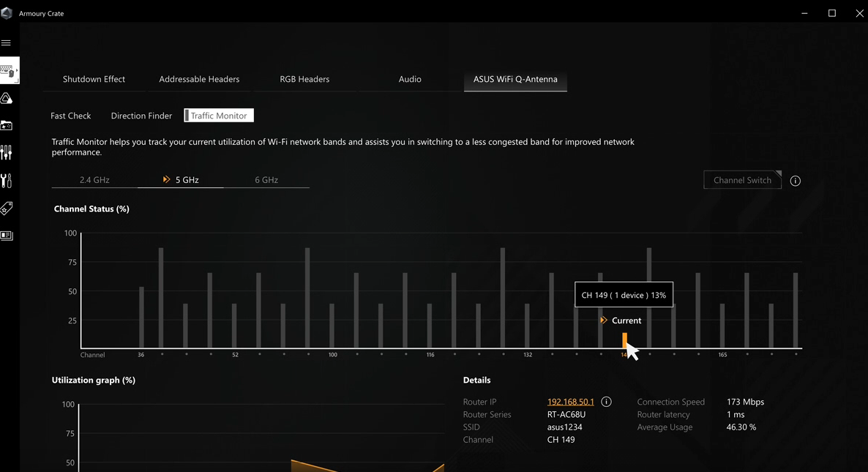This screenshot has width=868, height=472.
Task: Open the Featured deals tag icon
Action: [7, 209]
